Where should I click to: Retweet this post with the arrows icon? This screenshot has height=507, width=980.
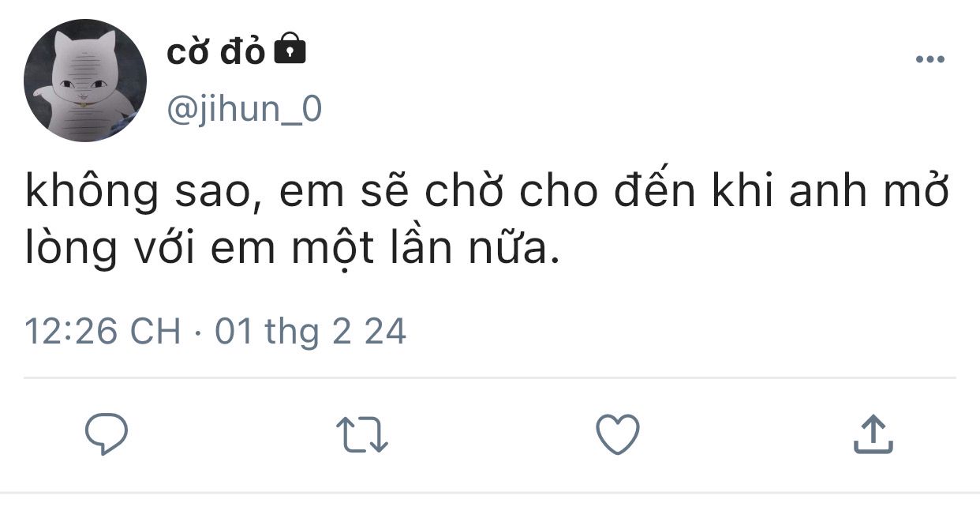tap(362, 435)
